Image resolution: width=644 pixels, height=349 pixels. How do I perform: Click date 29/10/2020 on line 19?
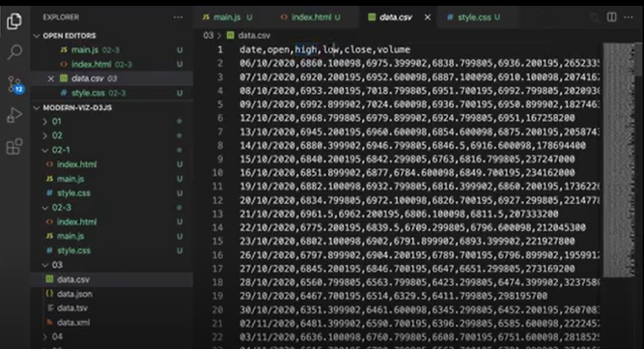click(x=267, y=296)
